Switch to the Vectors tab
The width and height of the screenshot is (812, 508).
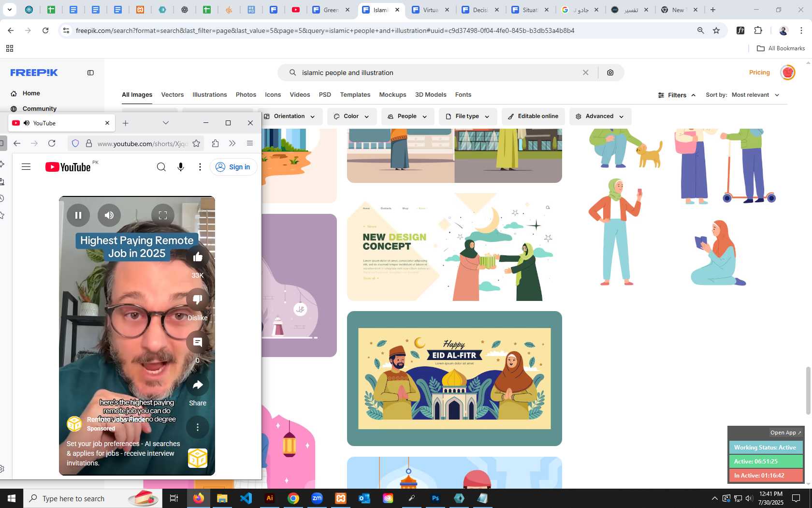pos(173,95)
